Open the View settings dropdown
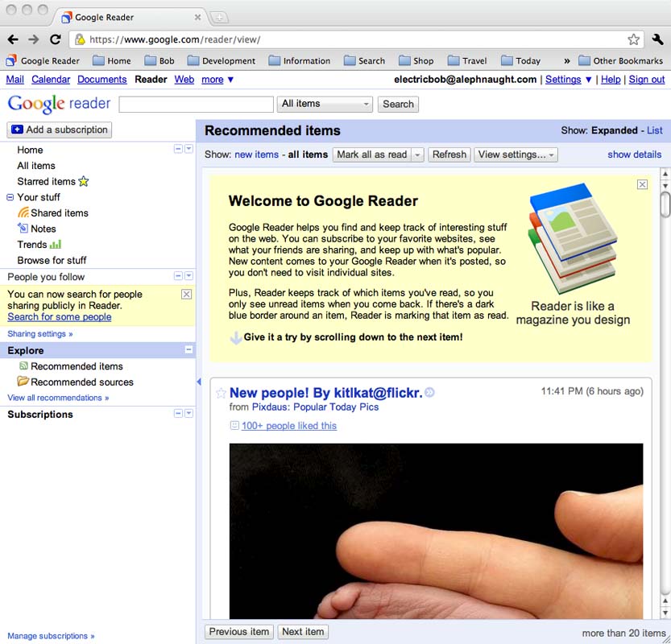Screen dimensions: 671x644 pos(516,155)
